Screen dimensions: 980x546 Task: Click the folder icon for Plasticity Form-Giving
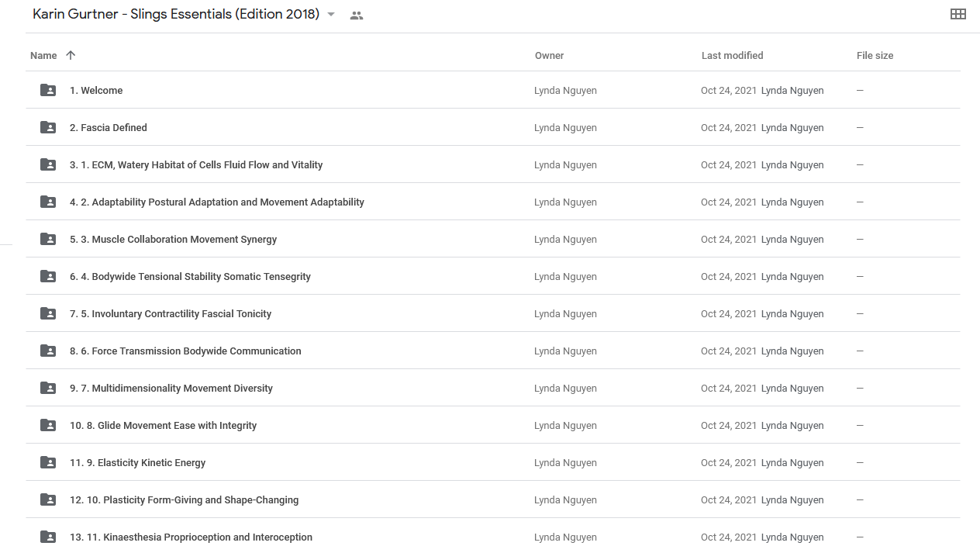pyautogui.click(x=48, y=499)
